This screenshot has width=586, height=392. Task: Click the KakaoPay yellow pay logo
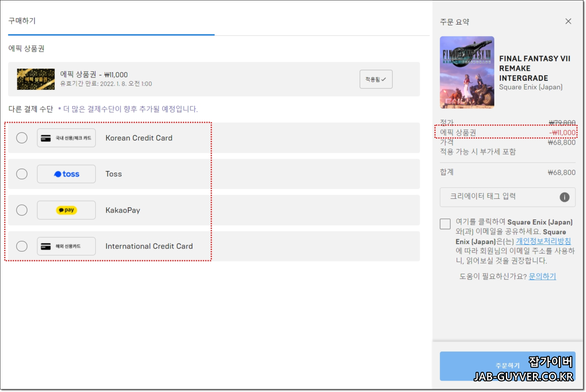pyautogui.click(x=66, y=210)
